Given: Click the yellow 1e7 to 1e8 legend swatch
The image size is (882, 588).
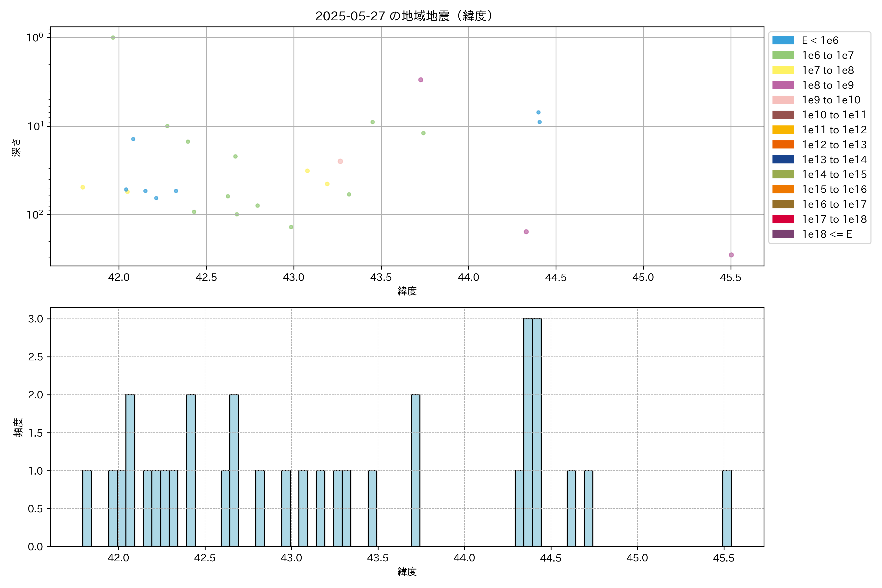Looking at the screenshot, I should click(x=783, y=70).
